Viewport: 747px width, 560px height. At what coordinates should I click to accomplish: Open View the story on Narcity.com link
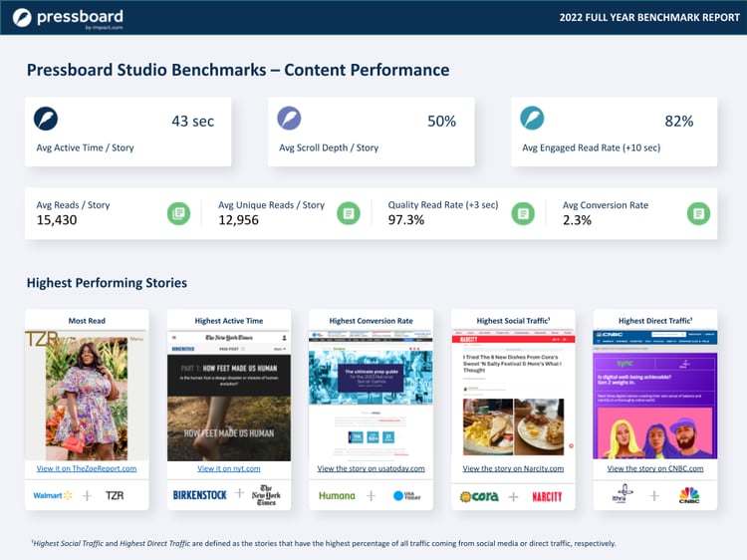513,468
